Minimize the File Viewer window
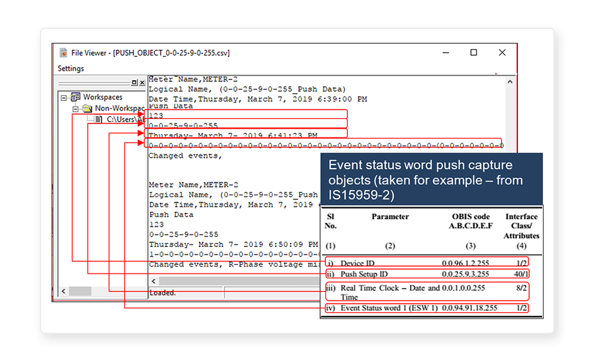 point(445,52)
